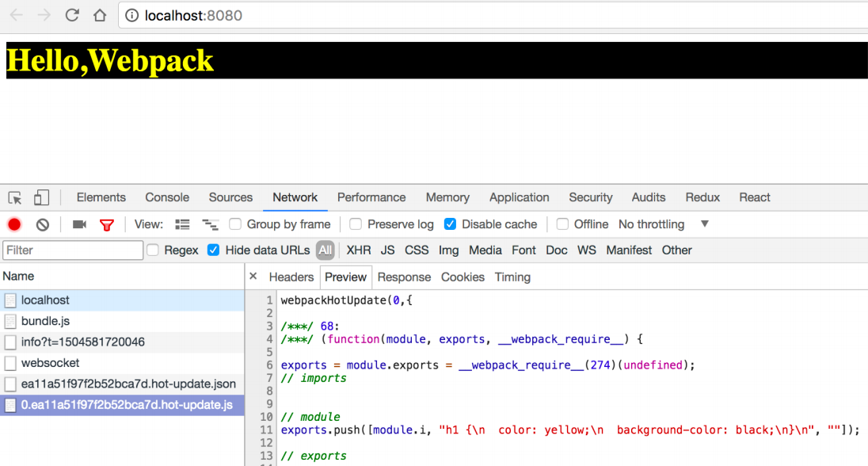Viewport: 868px width, 466px height.
Task: Click the exports.push code line 11
Action: click(x=570, y=430)
